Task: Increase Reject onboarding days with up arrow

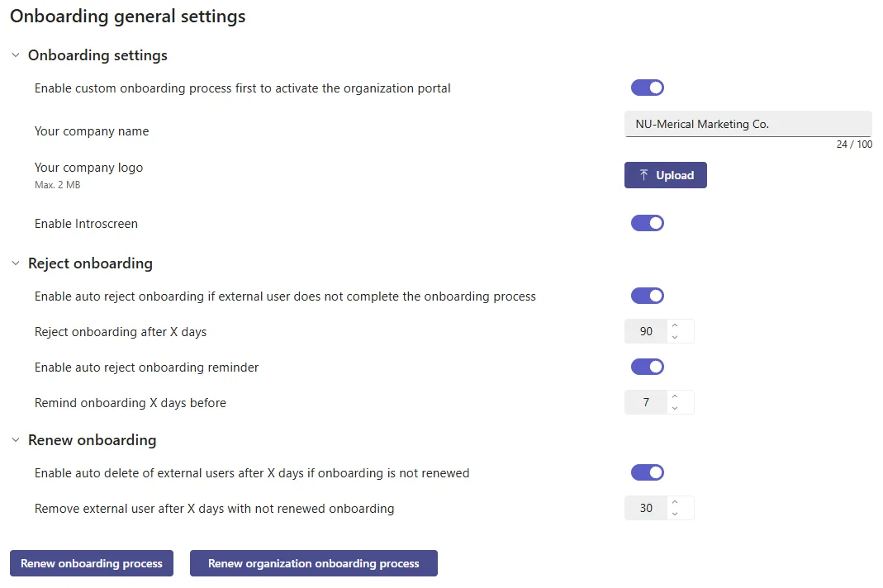Action: pos(675,325)
